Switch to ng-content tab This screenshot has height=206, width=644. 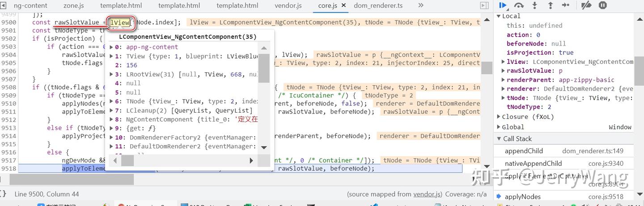pos(30,5)
